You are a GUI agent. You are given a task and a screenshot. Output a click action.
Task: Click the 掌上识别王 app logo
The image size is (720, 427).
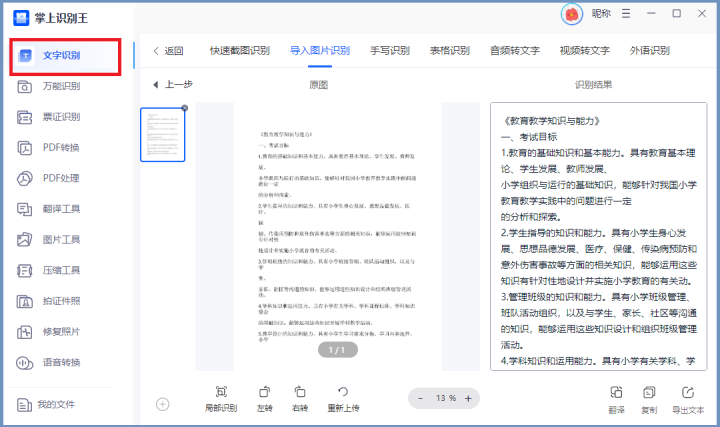[21, 18]
